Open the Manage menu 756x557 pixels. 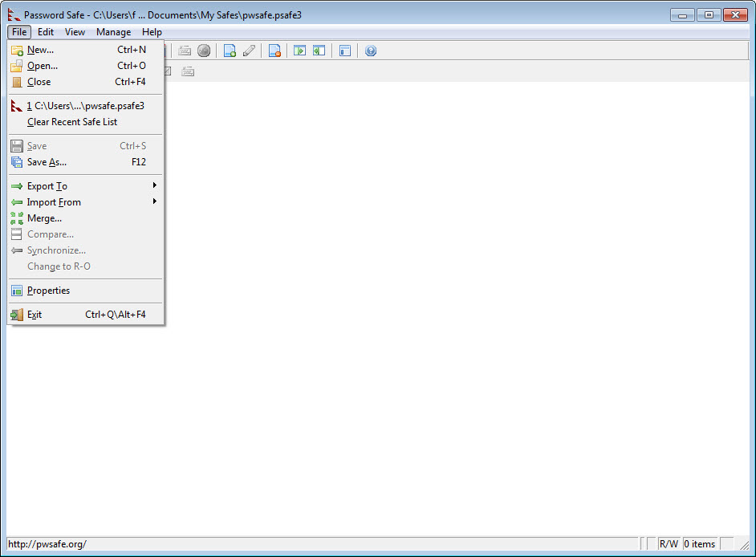pos(113,32)
